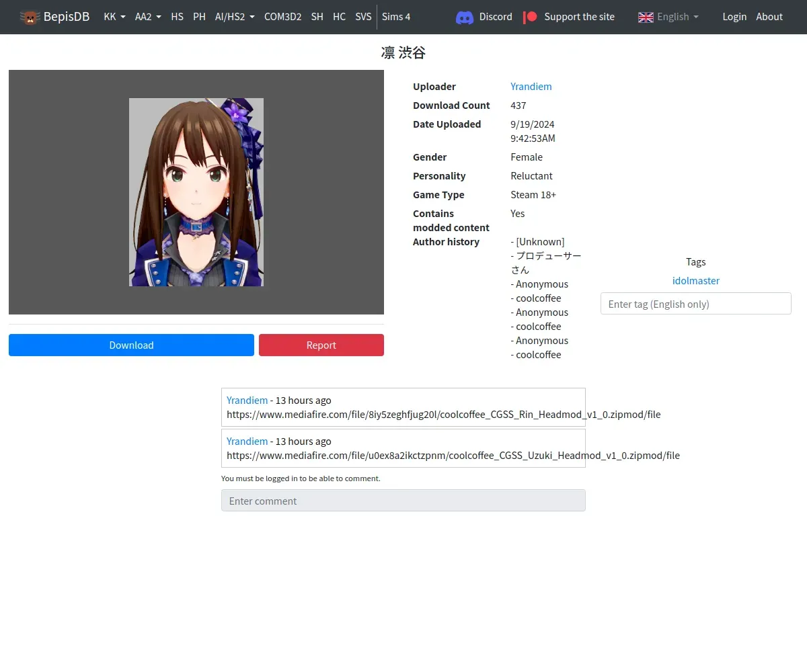
Task: Open uploader Yrandiem's profile link
Action: click(531, 87)
